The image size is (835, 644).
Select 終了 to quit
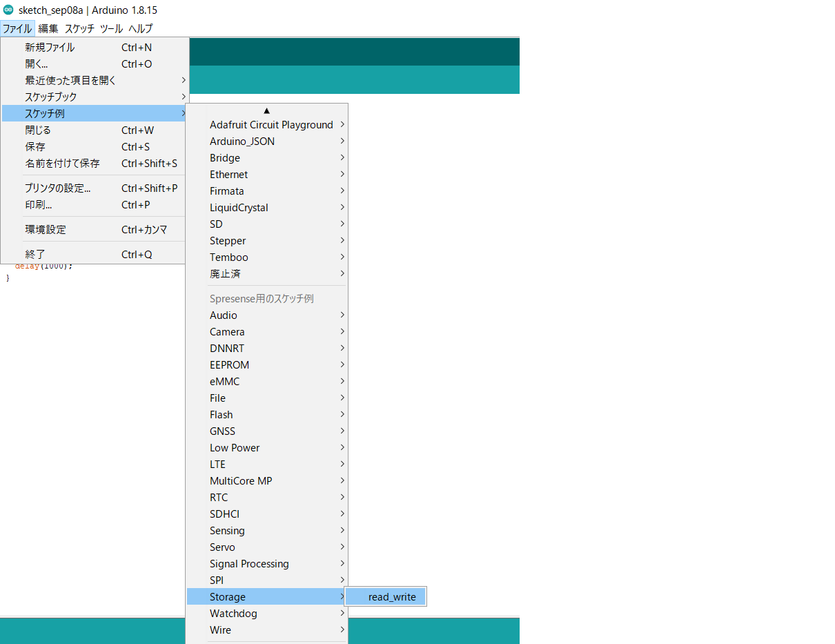coord(95,255)
